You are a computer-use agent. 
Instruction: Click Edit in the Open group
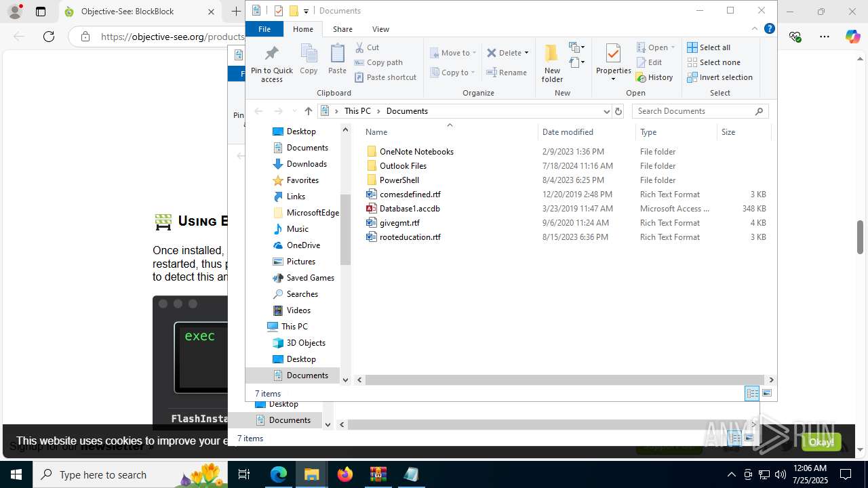click(x=649, y=62)
